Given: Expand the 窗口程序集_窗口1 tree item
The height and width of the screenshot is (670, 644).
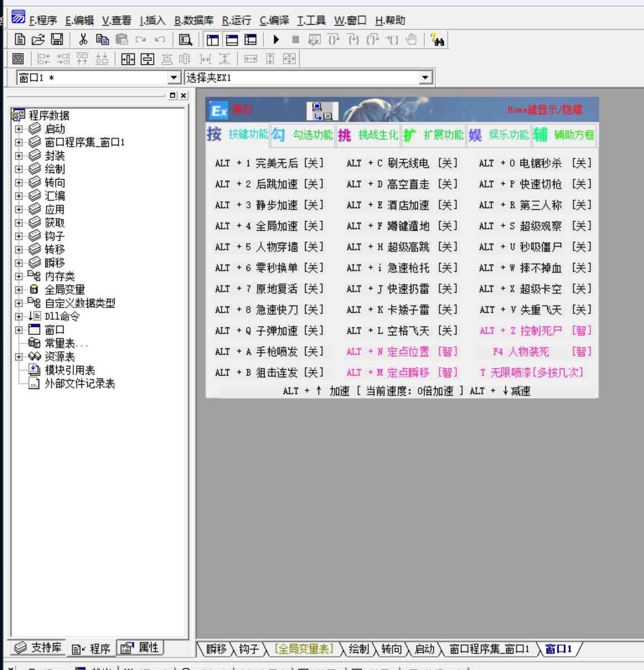Looking at the screenshot, I should point(18,142).
